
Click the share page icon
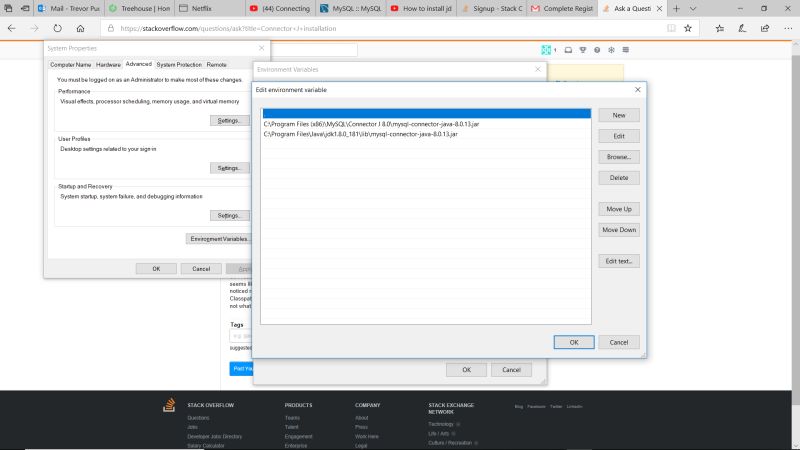764,29
